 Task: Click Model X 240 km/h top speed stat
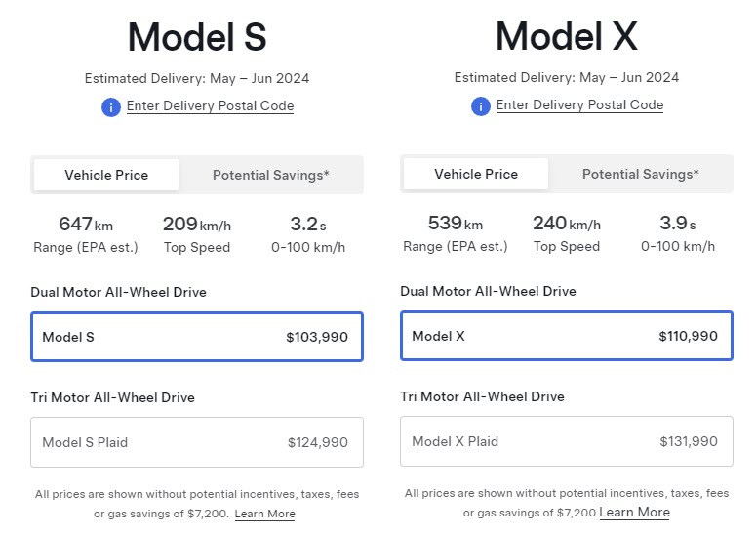coord(566,224)
